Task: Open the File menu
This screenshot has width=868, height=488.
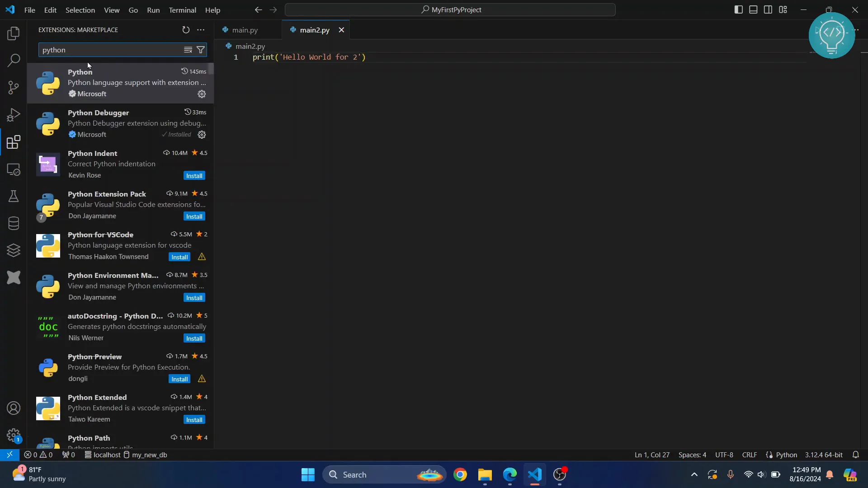Action: 30,10
